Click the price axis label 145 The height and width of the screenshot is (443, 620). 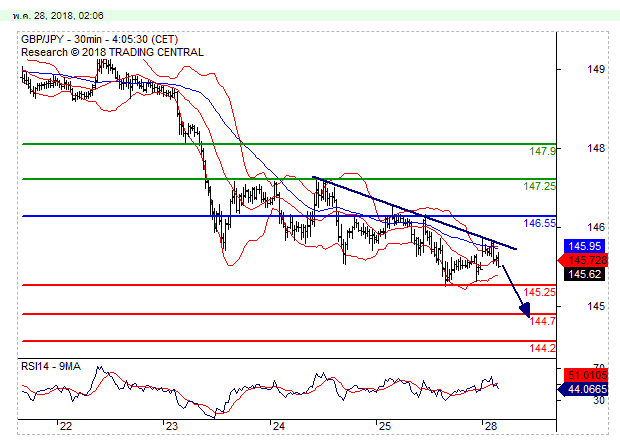click(x=596, y=306)
